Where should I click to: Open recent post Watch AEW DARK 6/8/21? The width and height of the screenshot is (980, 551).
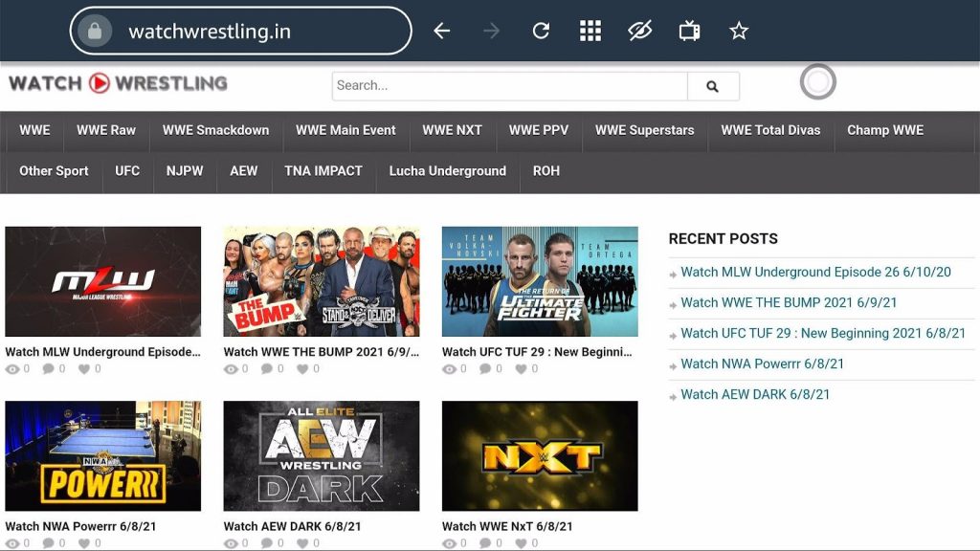point(755,394)
